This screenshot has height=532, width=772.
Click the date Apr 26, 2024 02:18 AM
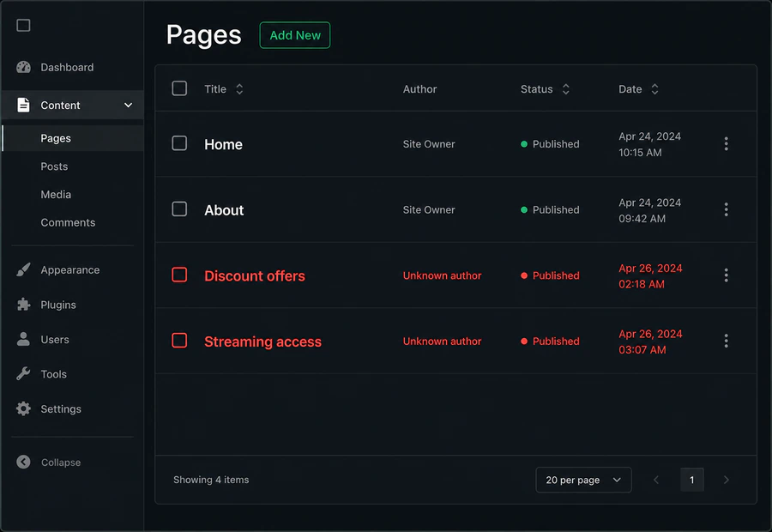click(x=650, y=275)
